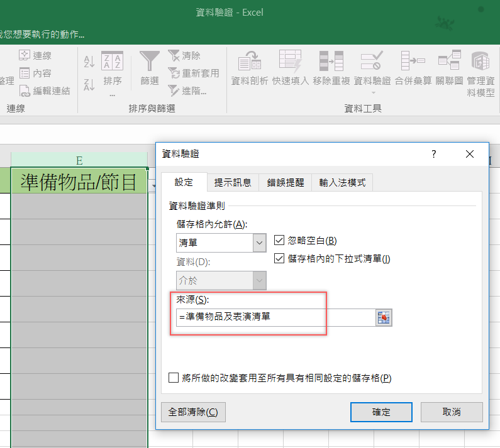500x448 pixels.
Task: Click the Filter (篩選) funnel icon
Action: [x=150, y=62]
